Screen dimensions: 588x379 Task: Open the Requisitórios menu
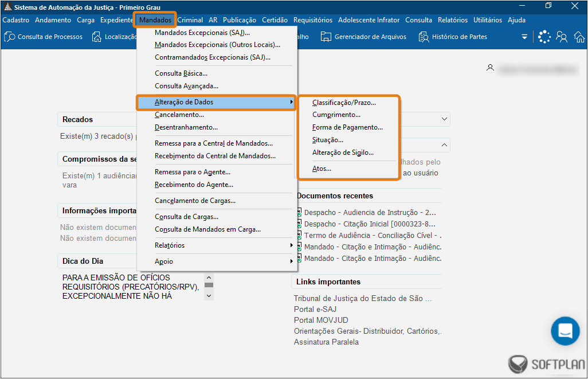point(313,20)
